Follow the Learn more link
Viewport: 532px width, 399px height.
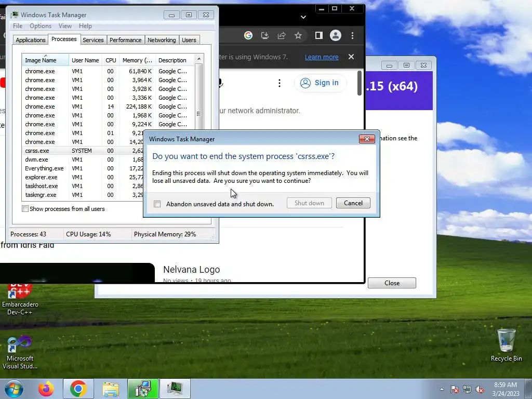point(322,57)
